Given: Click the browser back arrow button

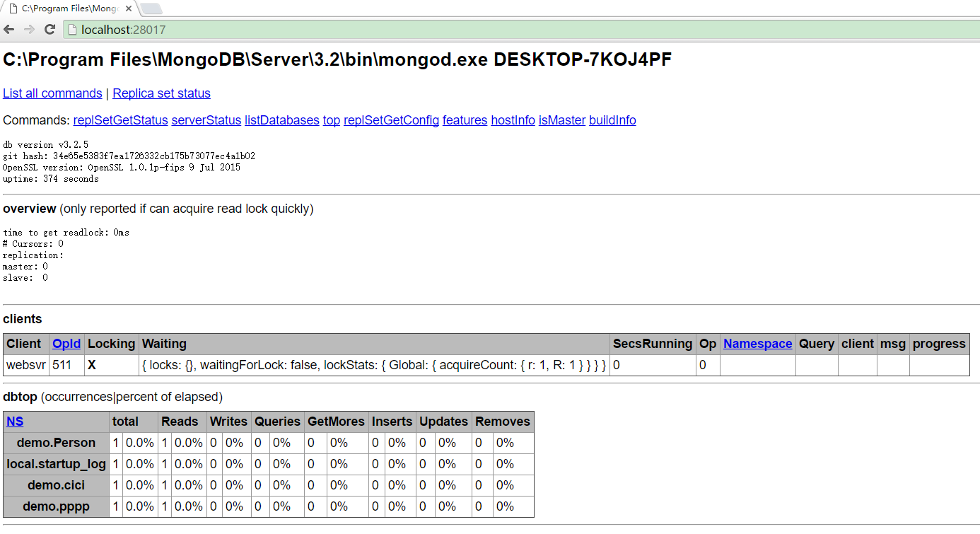Looking at the screenshot, I should [x=9, y=29].
